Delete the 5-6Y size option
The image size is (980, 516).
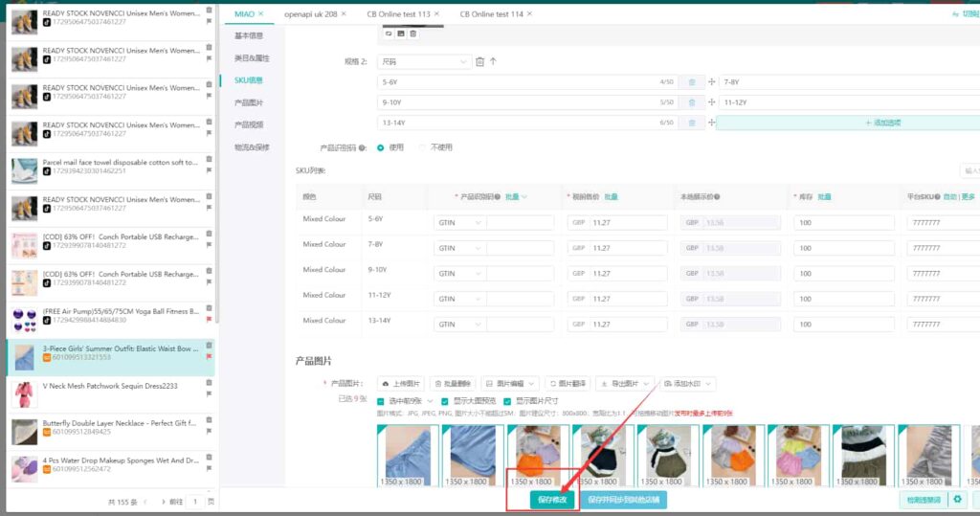point(692,82)
